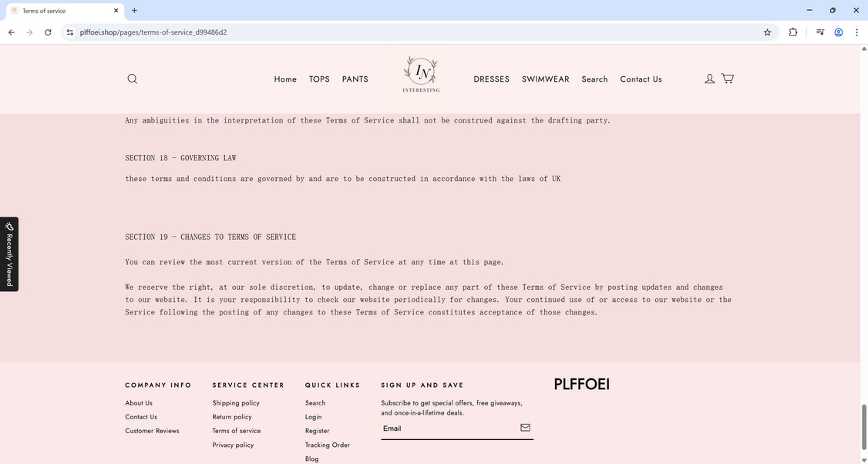Open the SWIMWEAR menu item
This screenshot has width=868, height=464.
(545, 79)
